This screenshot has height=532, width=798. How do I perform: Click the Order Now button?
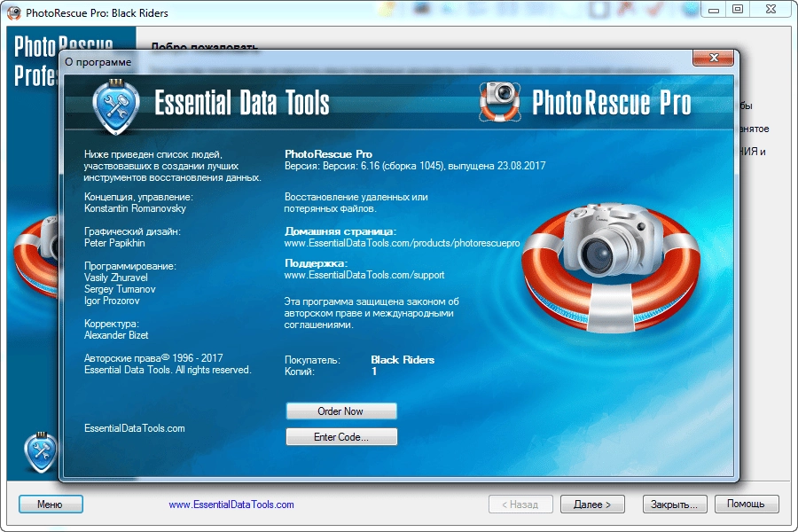point(341,411)
